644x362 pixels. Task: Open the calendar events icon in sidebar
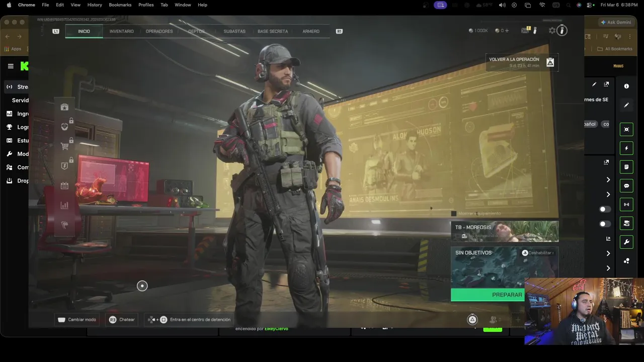tap(64, 186)
